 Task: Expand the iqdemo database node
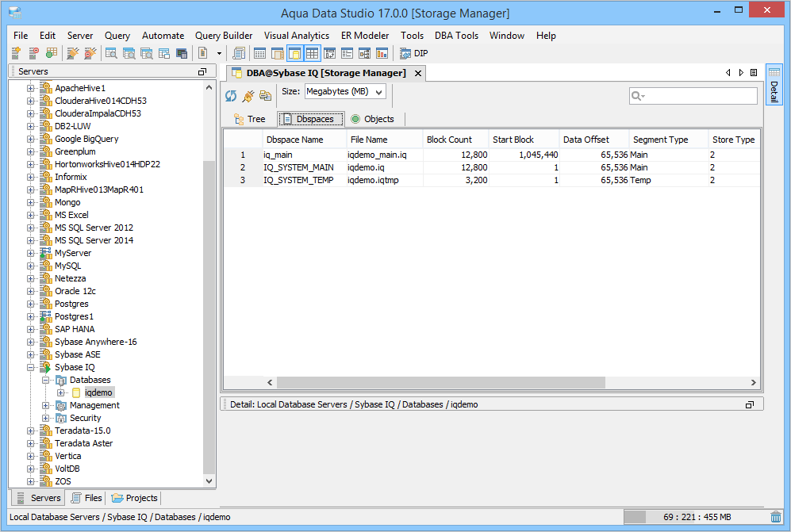point(61,392)
